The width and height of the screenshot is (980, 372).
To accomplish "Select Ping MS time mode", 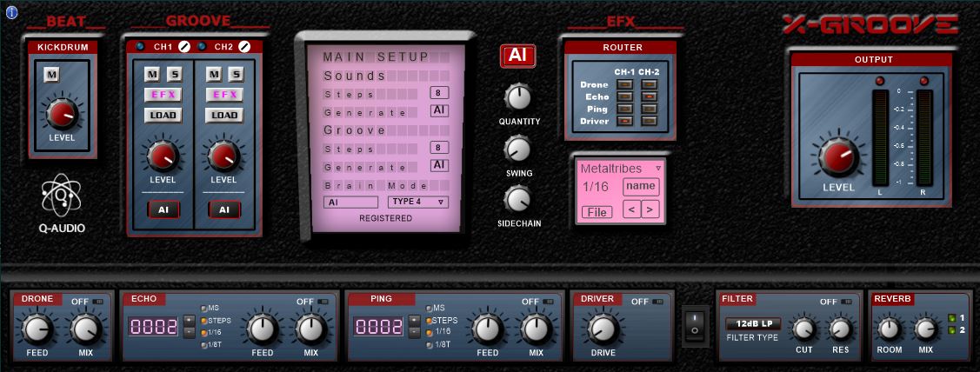I will [x=429, y=309].
